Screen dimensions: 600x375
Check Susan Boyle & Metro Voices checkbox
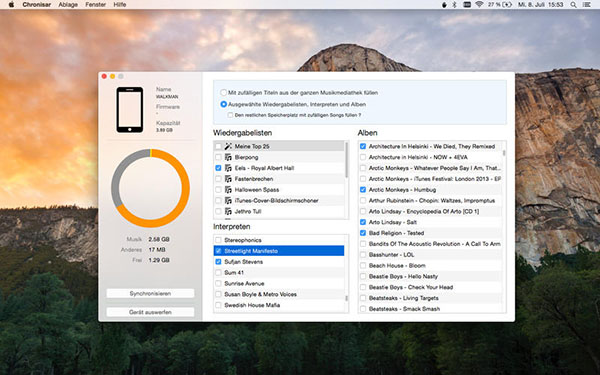[218, 294]
